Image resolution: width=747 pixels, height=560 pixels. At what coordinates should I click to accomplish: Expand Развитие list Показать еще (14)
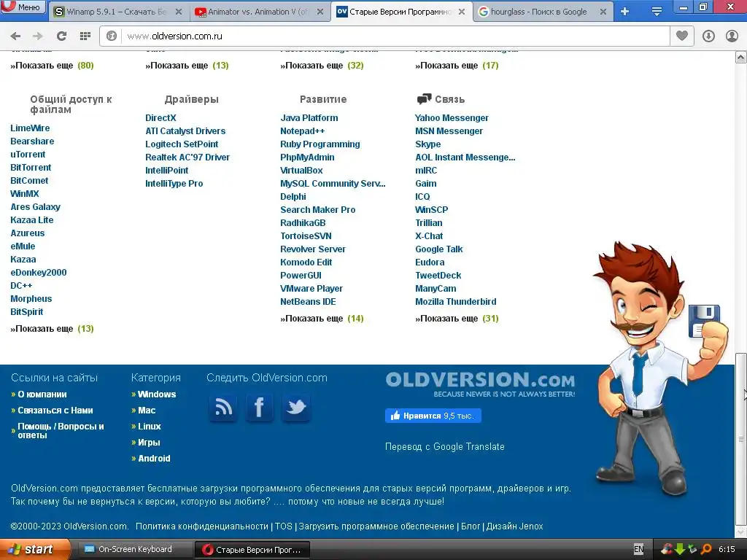322,319
